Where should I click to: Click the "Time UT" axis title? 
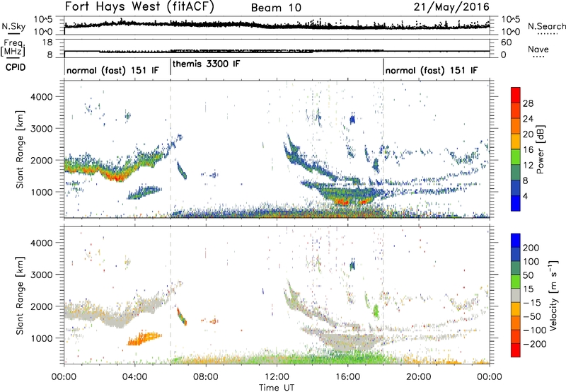pyautogui.click(x=277, y=387)
